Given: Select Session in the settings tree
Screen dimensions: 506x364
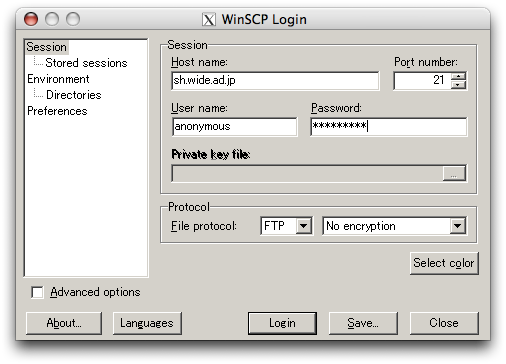Looking at the screenshot, I should pyautogui.click(x=47, y=47).
